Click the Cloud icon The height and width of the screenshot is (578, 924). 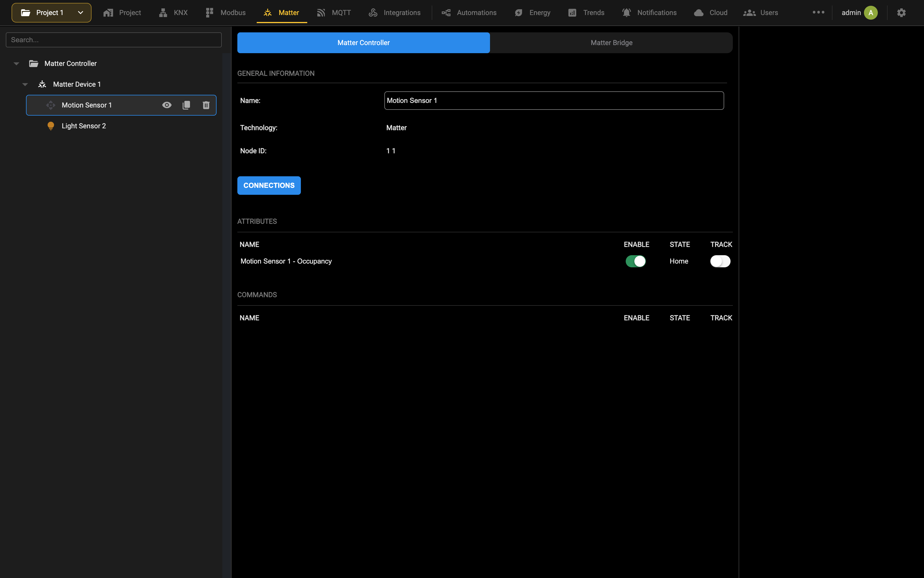(x=699, y=13)
